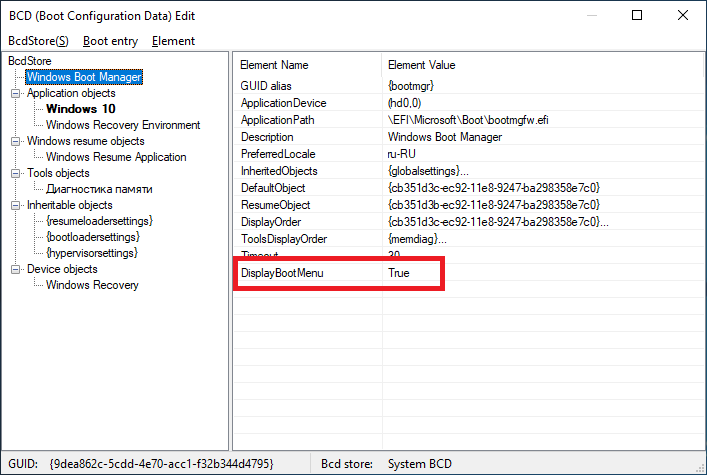The height and width of the screenshot is (475, 707).
Task: Select the ToolsDisplayOrder row
Action: (469, 239)
